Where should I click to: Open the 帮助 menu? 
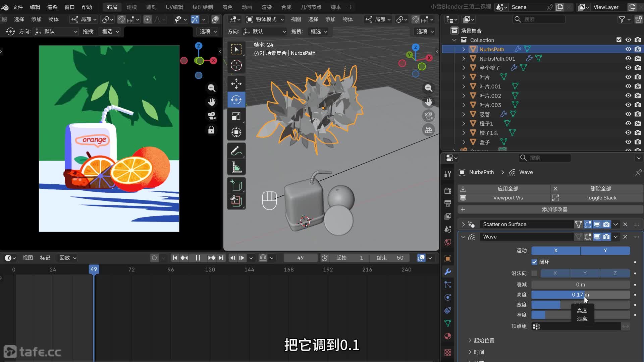tap(87, 7)
